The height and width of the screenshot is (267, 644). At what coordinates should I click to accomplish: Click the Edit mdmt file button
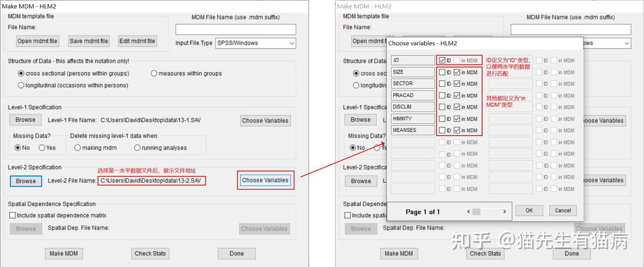pyautogui.click(x=137, y=41)
